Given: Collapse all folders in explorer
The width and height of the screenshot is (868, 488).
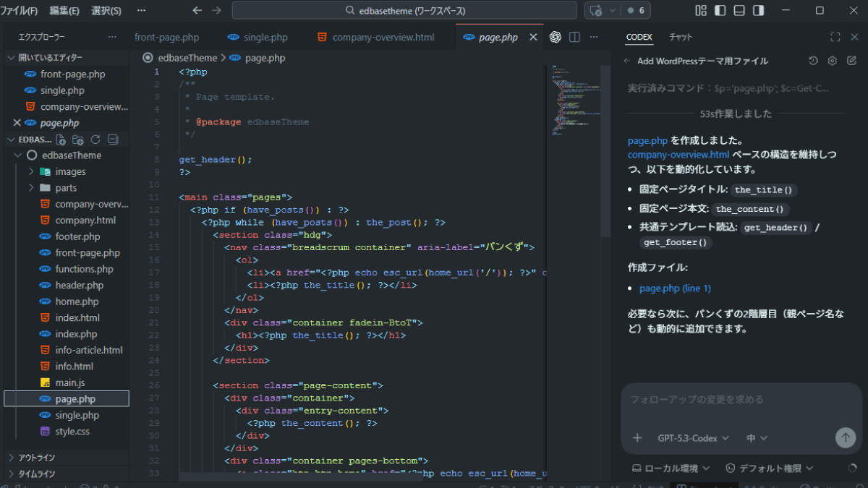Looking at the screenshot, I should [x=113, y=140].
